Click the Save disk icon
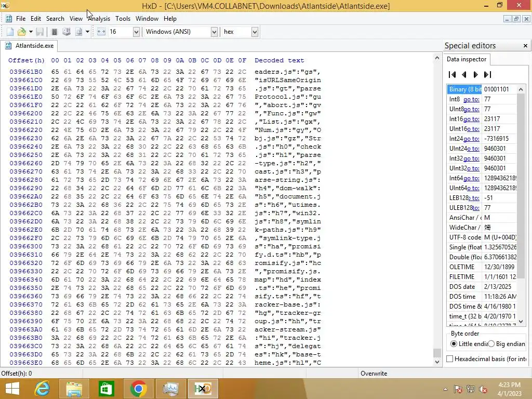Screen dimensions: 532x399 [x=39, y=32]
